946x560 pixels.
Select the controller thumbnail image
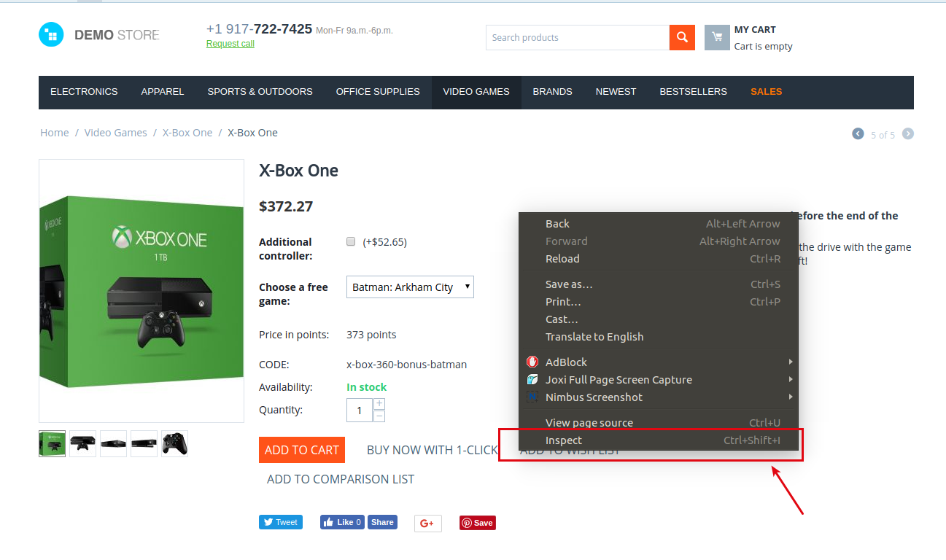pyautogui.click(x=175, y=444)
